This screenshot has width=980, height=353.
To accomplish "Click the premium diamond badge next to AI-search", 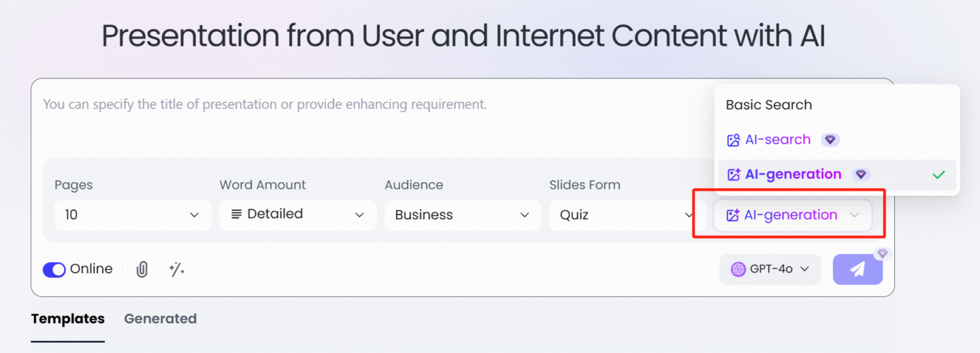I will (x=830, y=140).
